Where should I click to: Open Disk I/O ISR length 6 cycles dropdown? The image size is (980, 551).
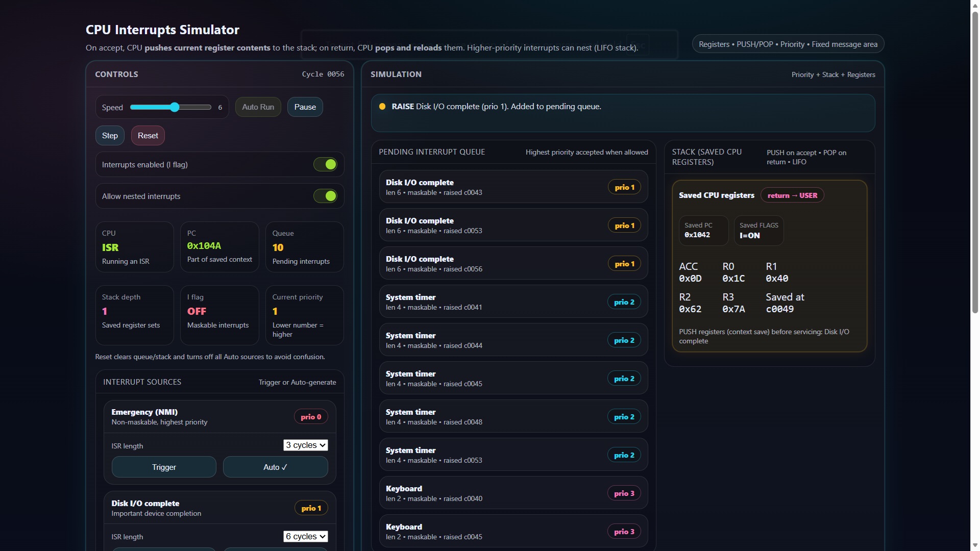[305, 536]
